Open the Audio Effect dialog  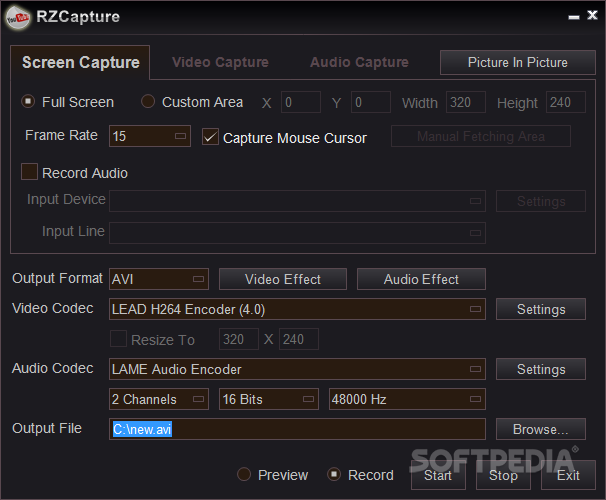421,279
